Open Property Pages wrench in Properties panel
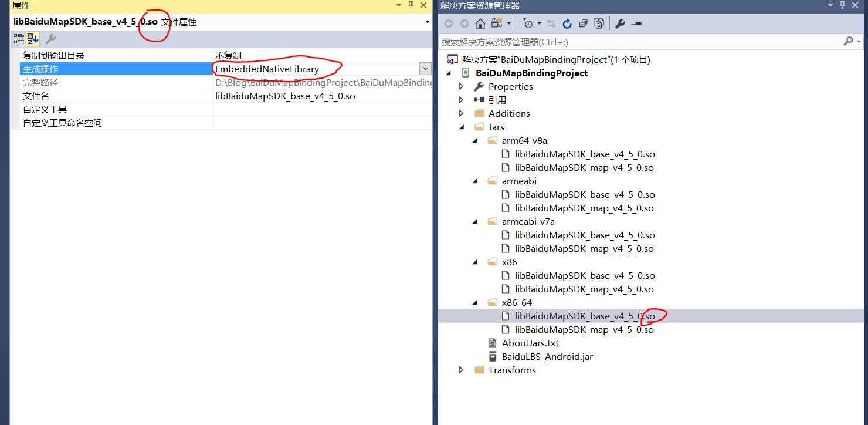This screenshot has height=425, width=868. (51, 39)
